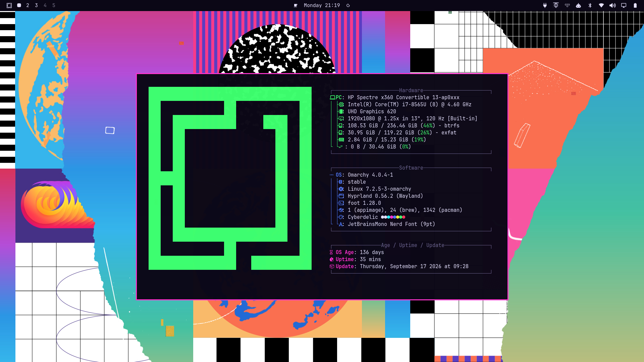
Task: Click terminal icon beside foot 1.28.0
Action: (341, 203)
